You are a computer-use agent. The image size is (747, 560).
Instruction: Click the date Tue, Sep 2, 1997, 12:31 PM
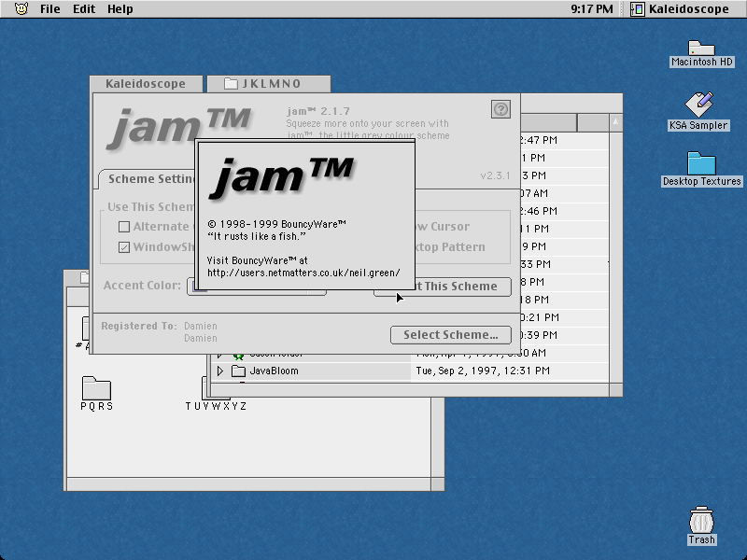click(x=483, y=371)
